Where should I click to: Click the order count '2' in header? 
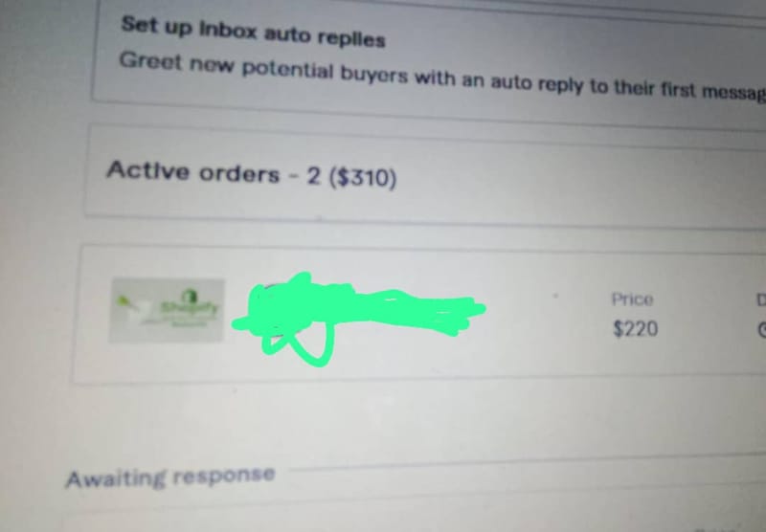pos(314,176)
